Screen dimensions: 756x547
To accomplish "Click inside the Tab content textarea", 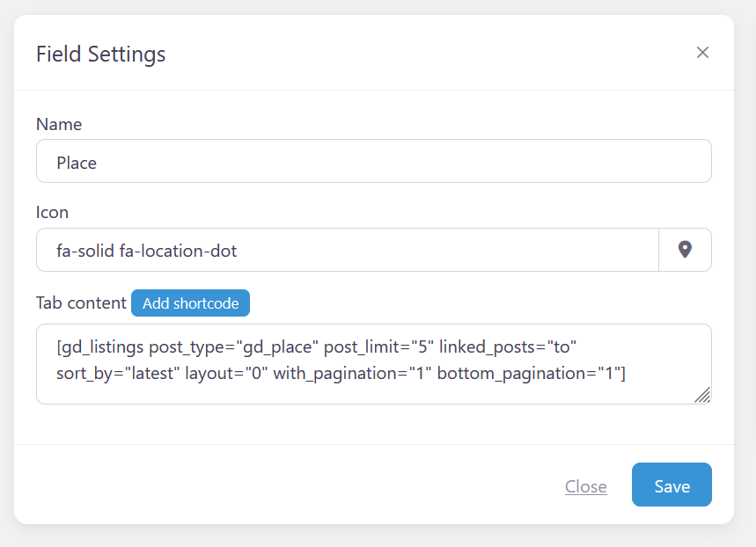I will (x=374, y=364).
